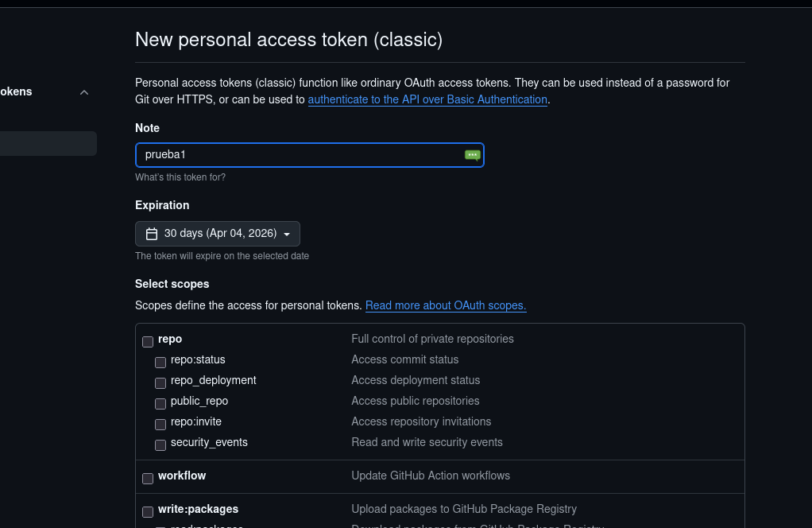Screen dimensions: 812x528
Task: Collapse the Tokens section in the sidebar
Action: click(83, 91)
